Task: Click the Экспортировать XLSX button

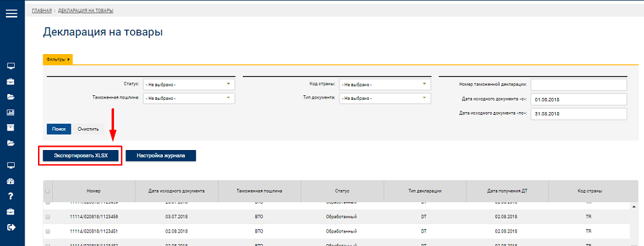Action: pos(80,156)
